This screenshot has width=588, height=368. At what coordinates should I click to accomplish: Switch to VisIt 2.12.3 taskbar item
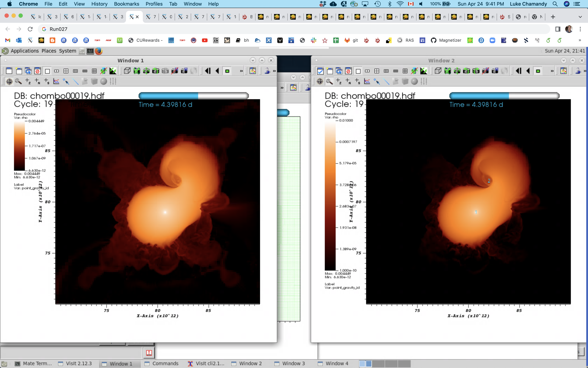tap(75, 364)
